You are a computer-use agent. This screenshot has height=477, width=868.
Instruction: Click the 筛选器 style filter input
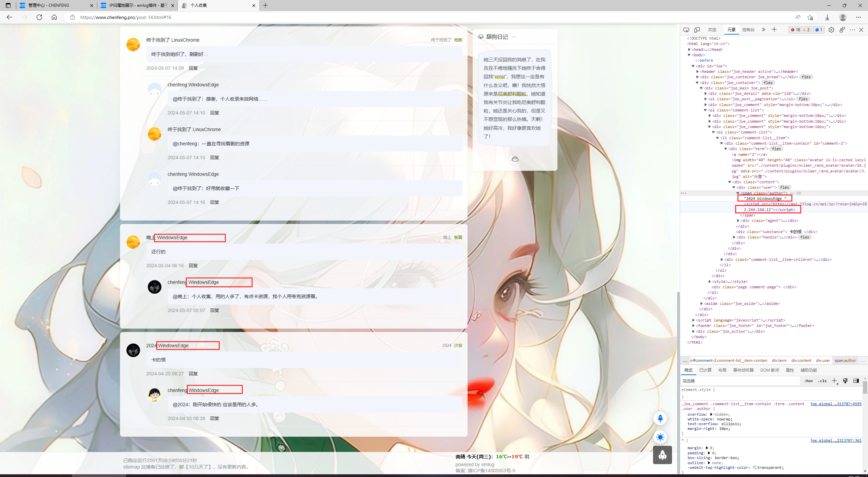pyautogui.click(x=741, y=381)
